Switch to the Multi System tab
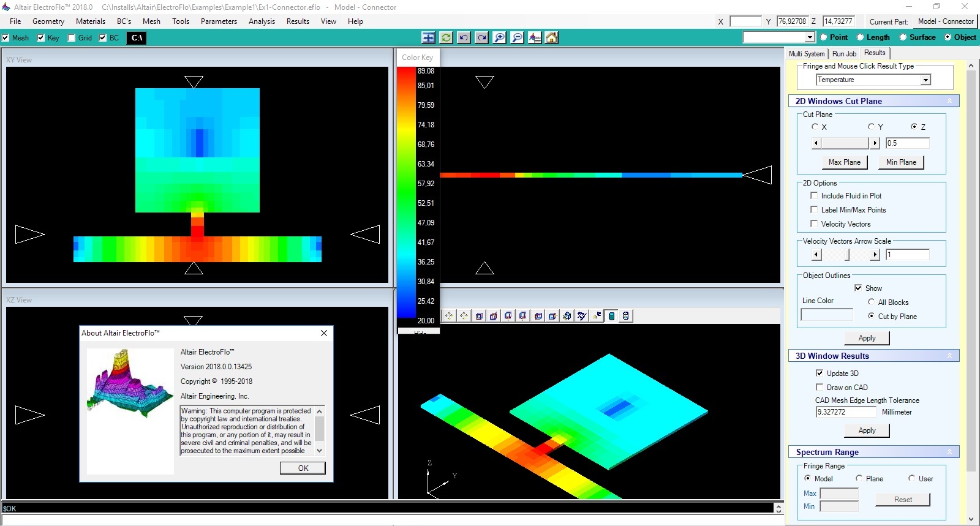Screen dimensions: 980x526 (x=807, y=54)
